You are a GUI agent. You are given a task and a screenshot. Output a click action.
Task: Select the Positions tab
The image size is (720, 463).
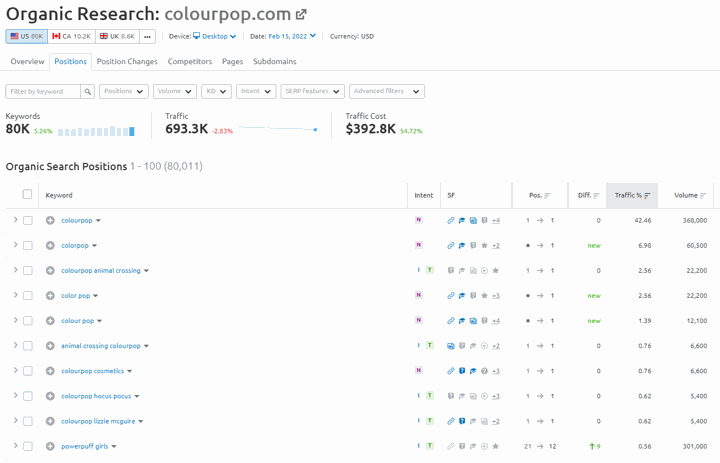[x=71, y=62]
